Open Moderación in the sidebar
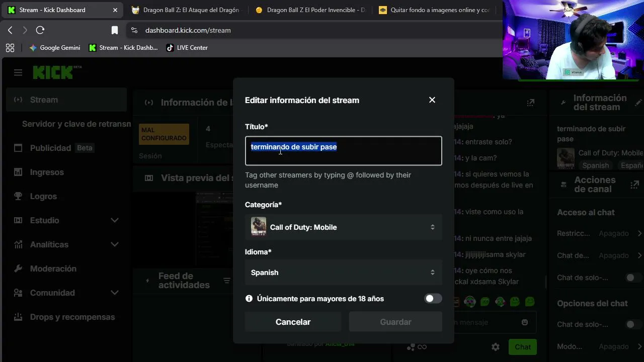 coord(66,268)
